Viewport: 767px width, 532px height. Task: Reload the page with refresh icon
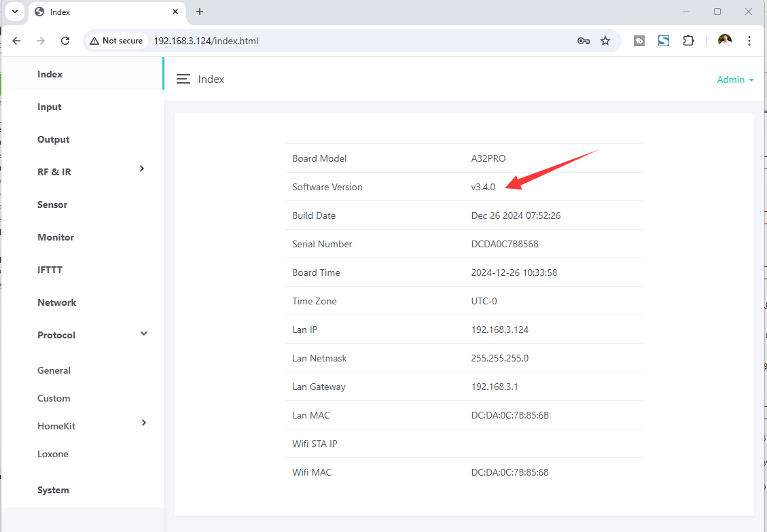point(65,41)
